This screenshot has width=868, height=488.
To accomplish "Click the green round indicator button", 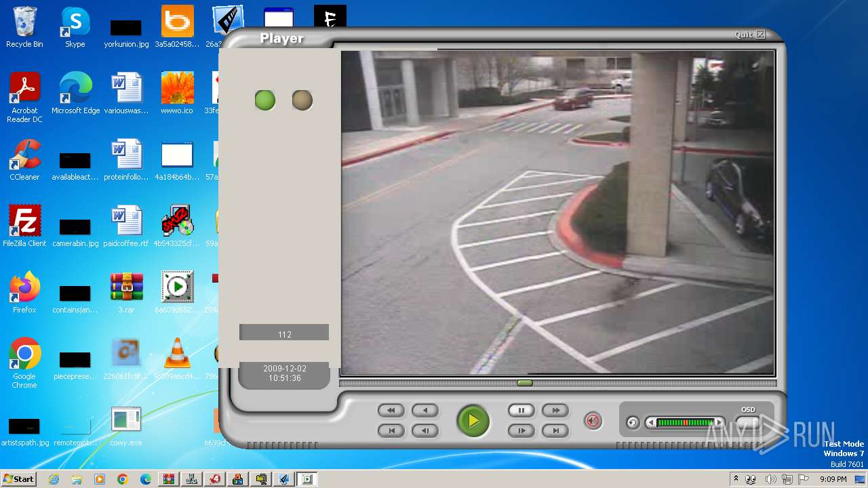I will [x=265, y=101].
